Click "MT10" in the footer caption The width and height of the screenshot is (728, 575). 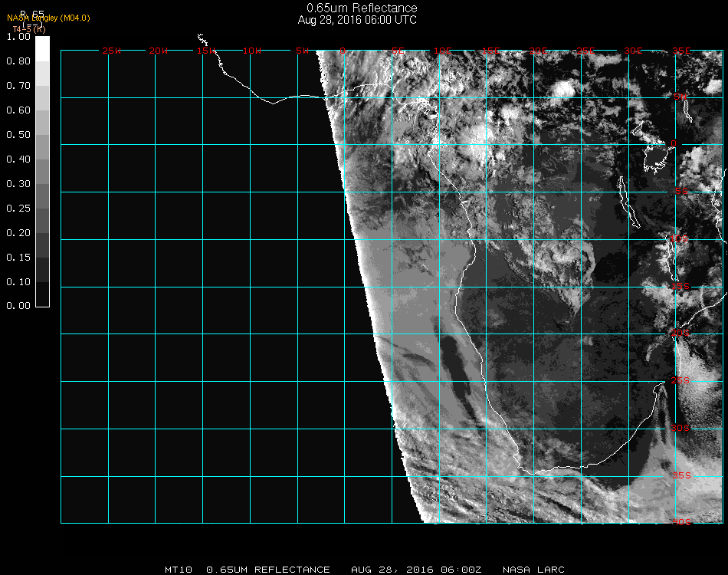coord(179,570)
